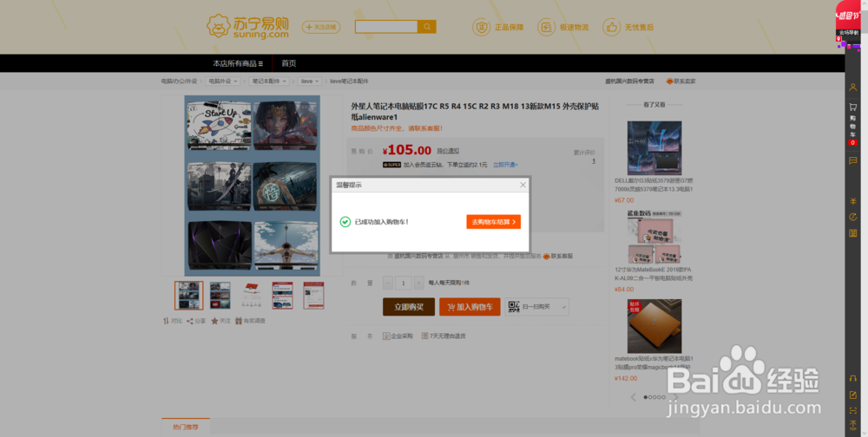
Task: Click the 企业采购 service link
Action: point(398,336)
